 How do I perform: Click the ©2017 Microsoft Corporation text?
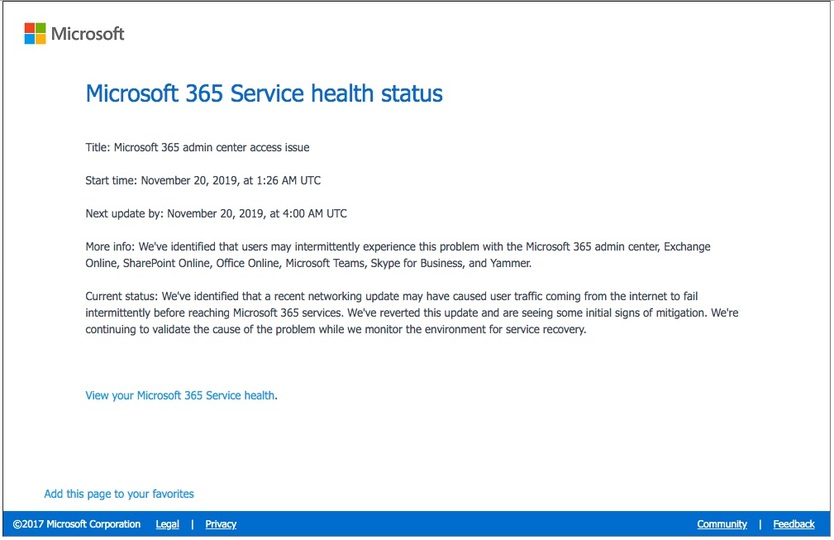coord(77,524)
